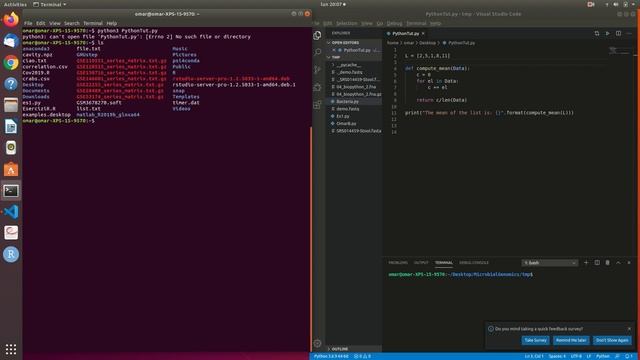Open Run and Debug view in VS Code
This screenshot has height=360, width=640.
(318, 87)
